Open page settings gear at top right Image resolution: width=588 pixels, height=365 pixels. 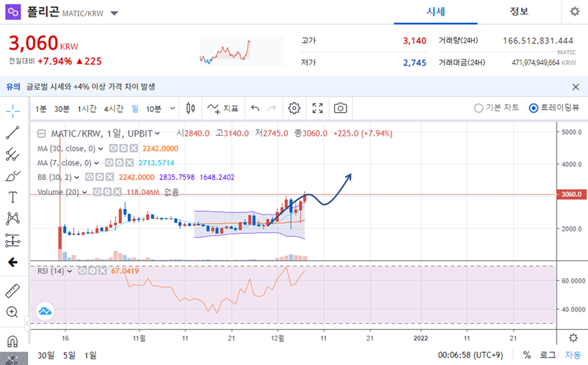(x=574, y=11)
